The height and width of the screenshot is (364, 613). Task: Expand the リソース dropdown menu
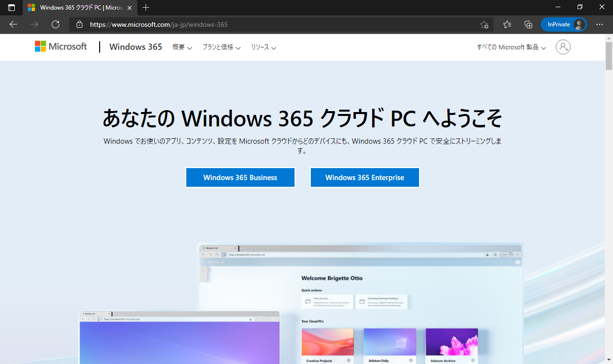pyautogui.click(x=263, y=47)
